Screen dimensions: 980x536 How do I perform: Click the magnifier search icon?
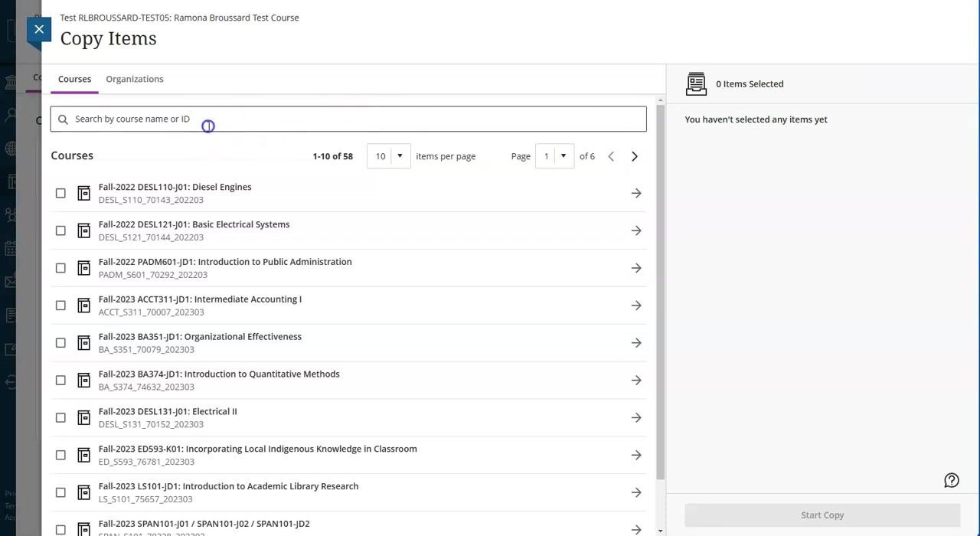tap(63, 119)
